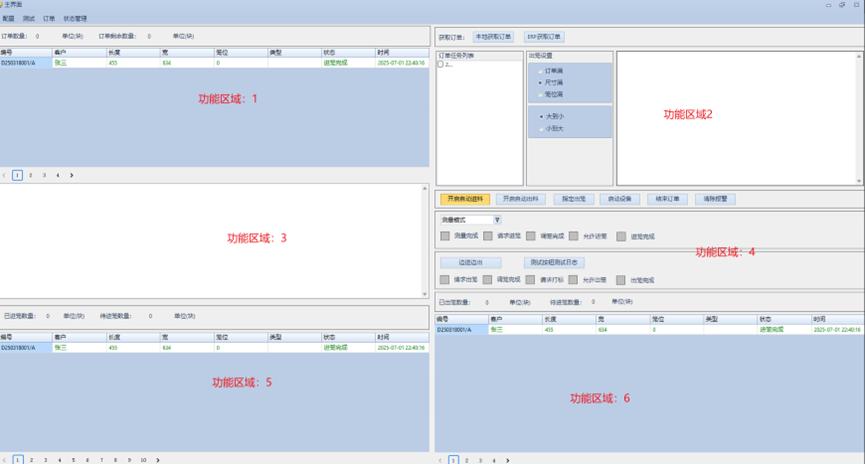
Task: Go to next page in area 6 pager
Action: pos(508,460)
